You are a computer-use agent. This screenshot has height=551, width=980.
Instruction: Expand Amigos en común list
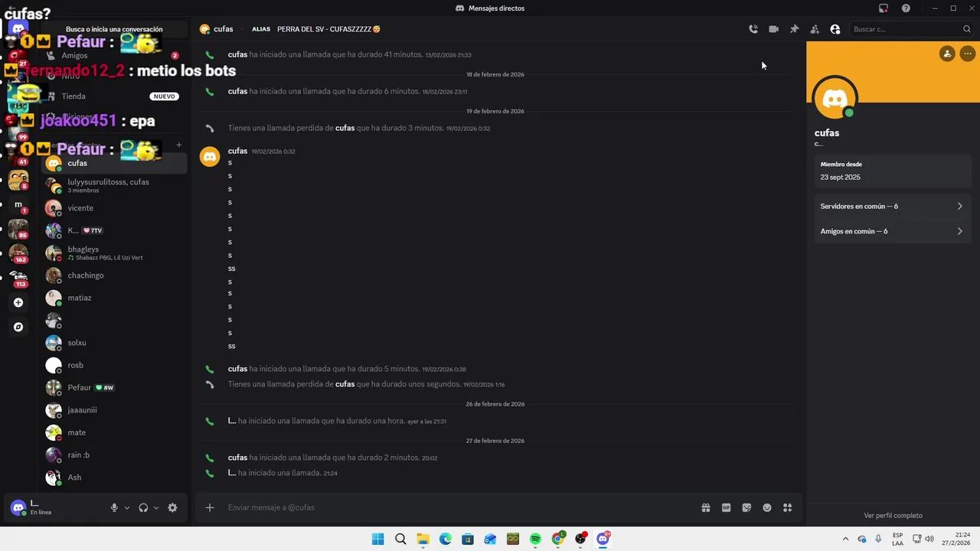[x=893, y=231]
